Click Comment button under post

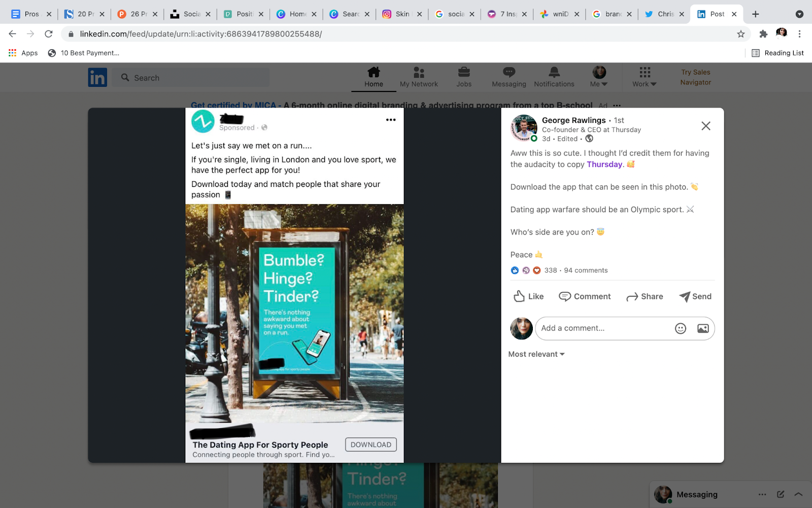click(x=585, y=296)
